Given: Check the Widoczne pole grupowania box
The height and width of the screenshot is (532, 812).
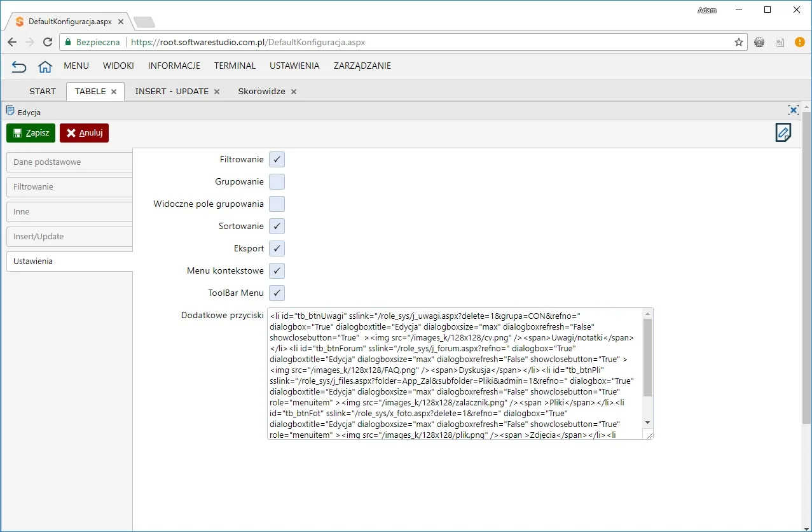Looking at the screenshot, I should 277,204.
